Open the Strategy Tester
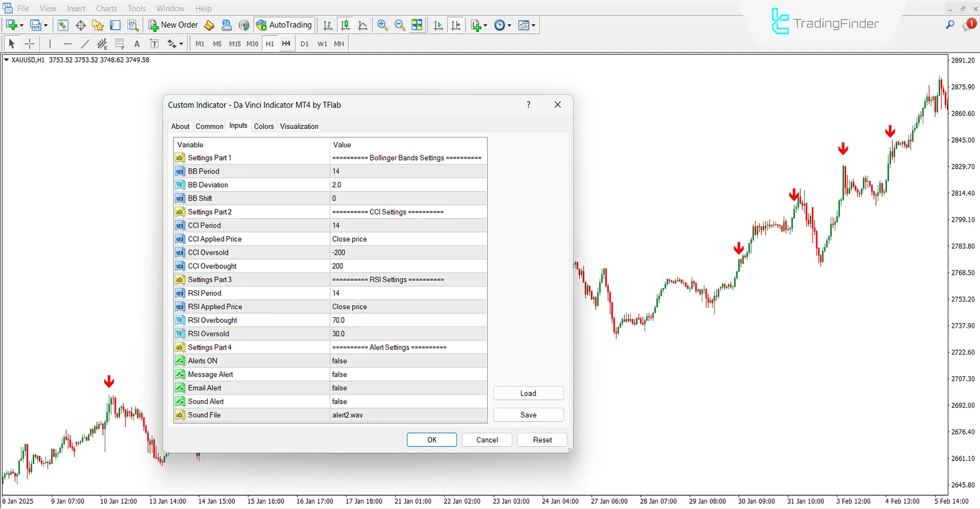The height and width of the screenshot is (509, 980). [133, 25]
